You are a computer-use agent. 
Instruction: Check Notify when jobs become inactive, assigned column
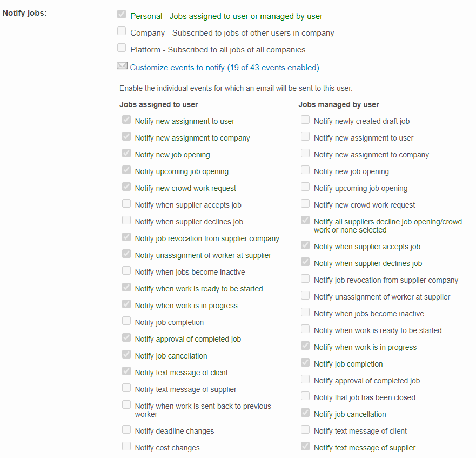[126, 271]
